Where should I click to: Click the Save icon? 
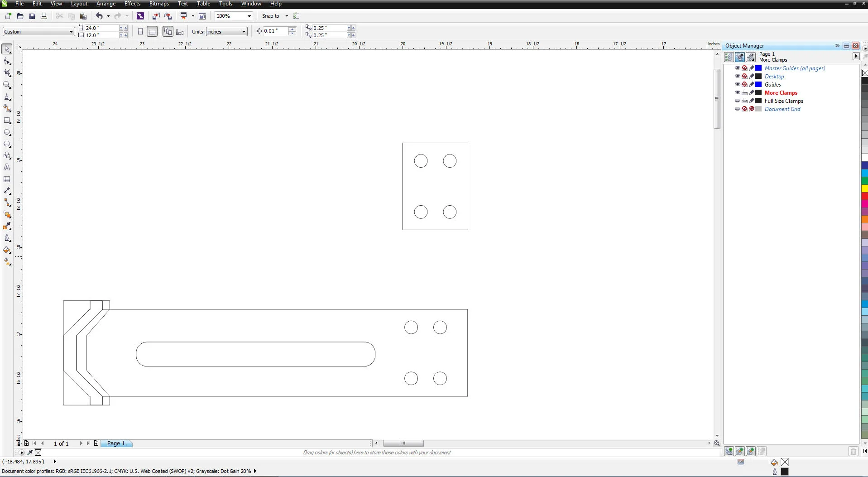(x=32, y=16)
